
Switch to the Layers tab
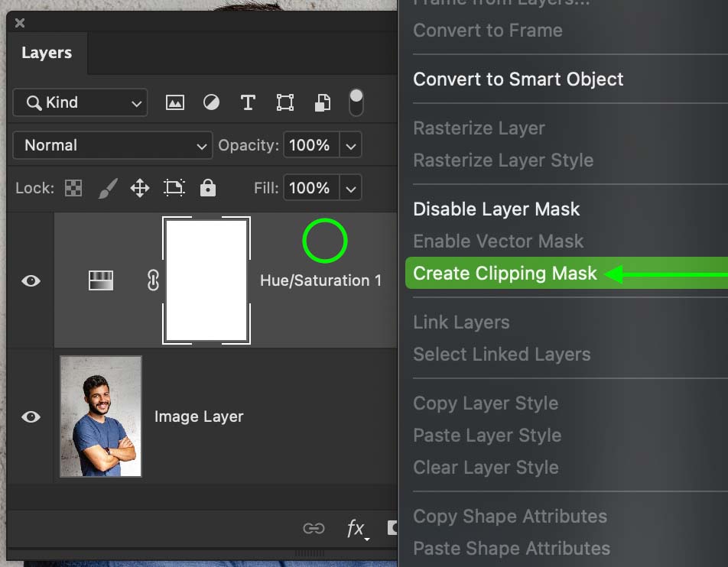click(x=47, y=53)
